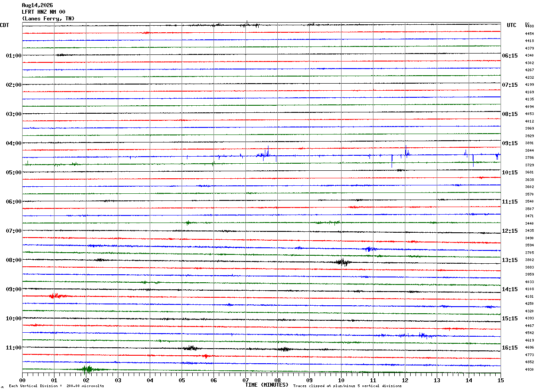Click the TIME (MINUTES) axis title
Image resolution: width=536 pixels, height=392 pixels.
coord(267,385)
